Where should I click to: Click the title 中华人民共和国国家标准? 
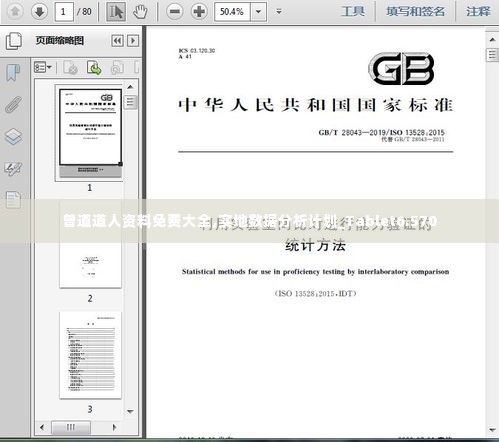(x=315, y=105)
